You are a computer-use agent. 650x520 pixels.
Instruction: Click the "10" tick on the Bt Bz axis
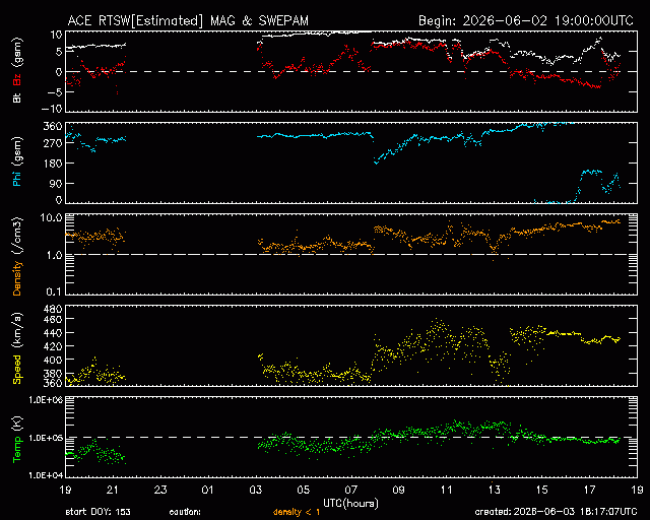(57, 34)
